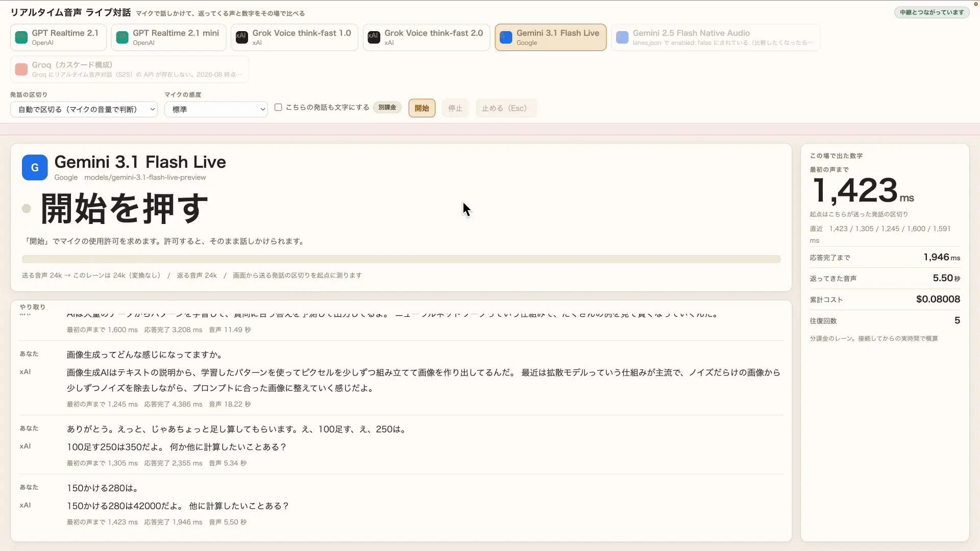Click the 最初の声まで 1,245 ms stats line
Image resolution: width=980 pixels, height=551 pixels.
[159, 404]
